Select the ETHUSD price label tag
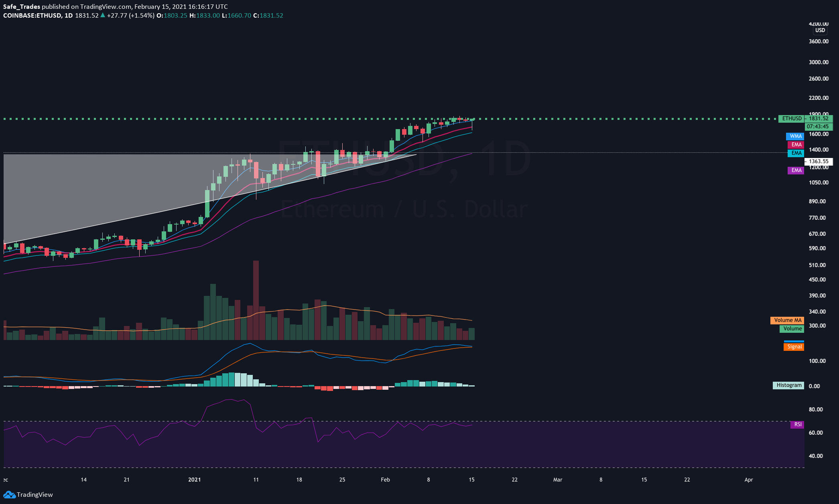Image resolution: width=839 pixels, height=504 pixels. point(792,119)
